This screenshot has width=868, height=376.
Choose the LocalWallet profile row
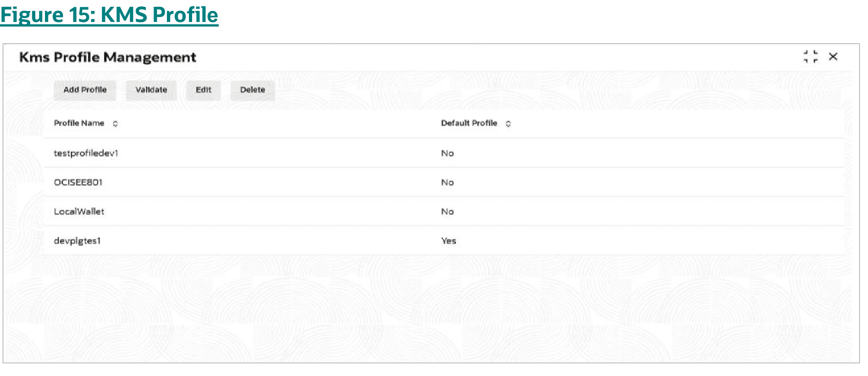(79, 212)
